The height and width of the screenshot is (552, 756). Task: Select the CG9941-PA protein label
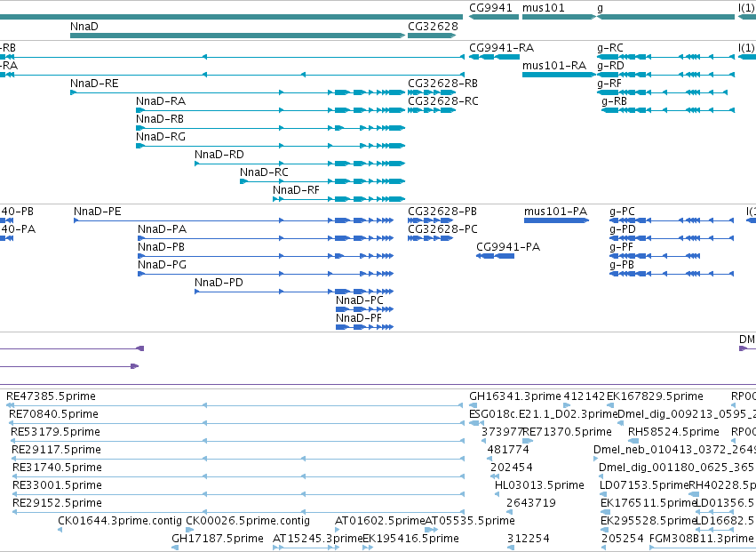(x=508, y=247)
